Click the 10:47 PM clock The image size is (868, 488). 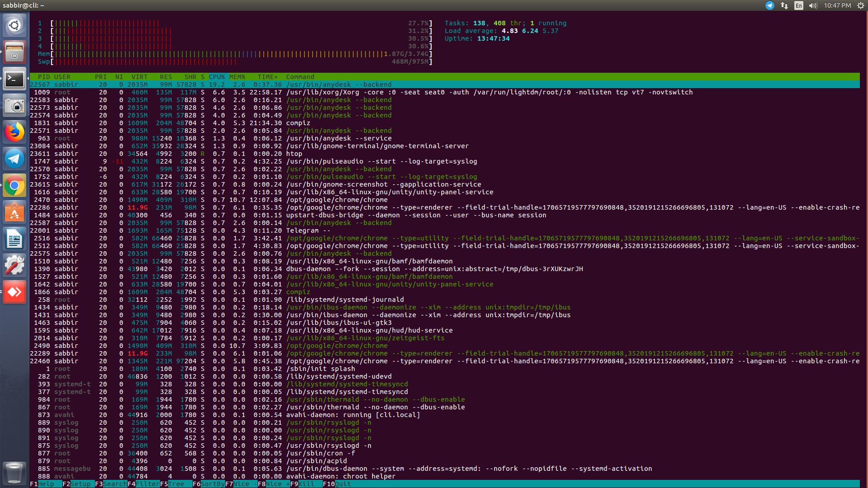coord(837,5)
